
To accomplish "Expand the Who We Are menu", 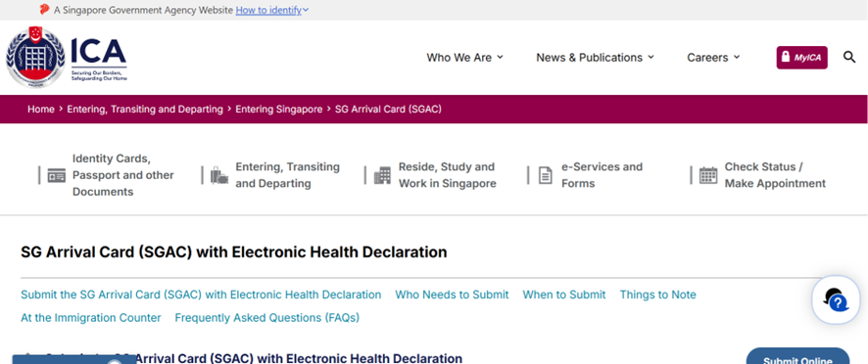I will (465, 58).
